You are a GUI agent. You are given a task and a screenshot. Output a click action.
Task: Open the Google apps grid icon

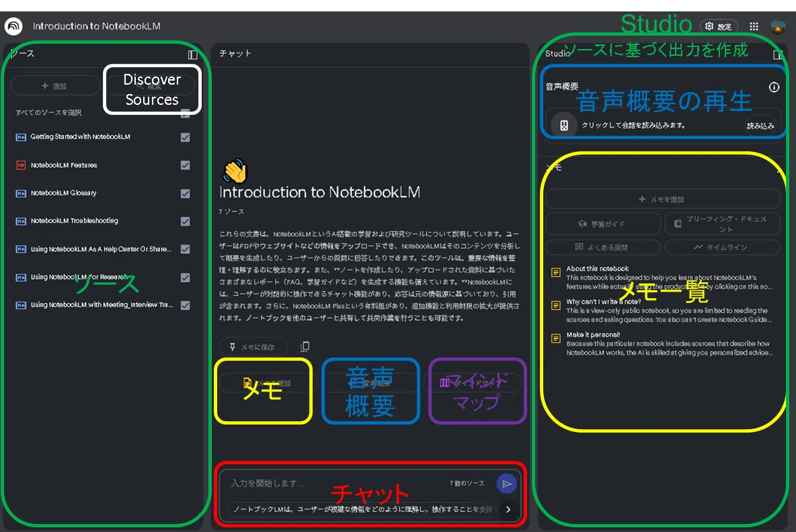coord(754,26)
